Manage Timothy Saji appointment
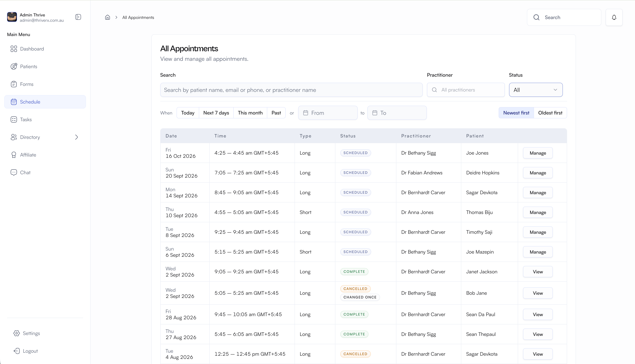 click(x=538, y=232)
